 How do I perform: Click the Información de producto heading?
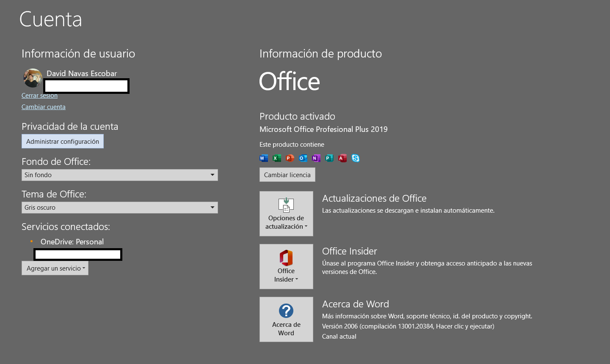pos(320,54)
